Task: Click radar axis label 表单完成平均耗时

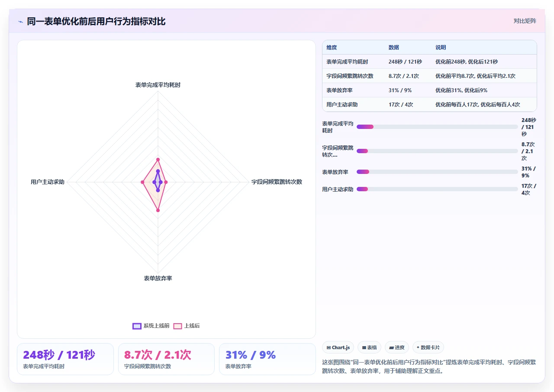Action: point(158,85)
